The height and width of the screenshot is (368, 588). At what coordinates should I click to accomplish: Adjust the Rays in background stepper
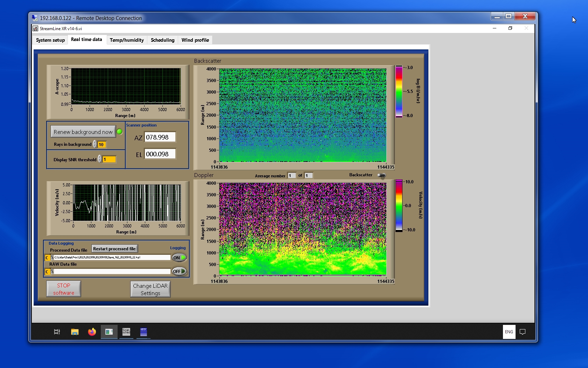click(95, 144)
